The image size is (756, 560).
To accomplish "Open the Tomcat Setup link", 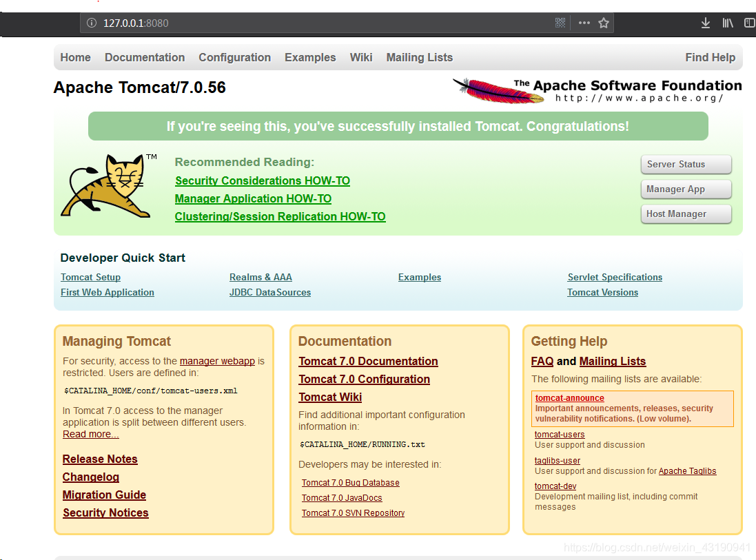I will coord(91,277).
